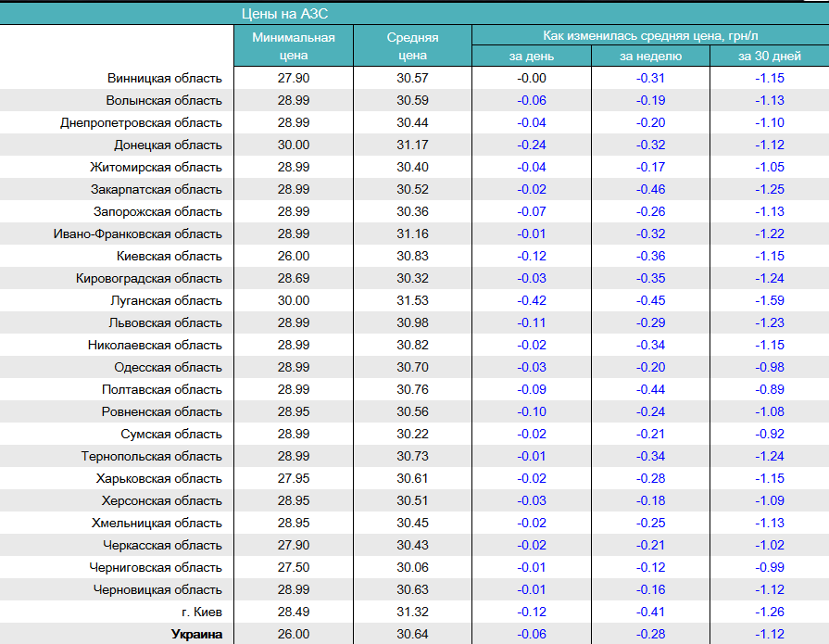Select the 'Минимальная цена' column header

(293, 46)
